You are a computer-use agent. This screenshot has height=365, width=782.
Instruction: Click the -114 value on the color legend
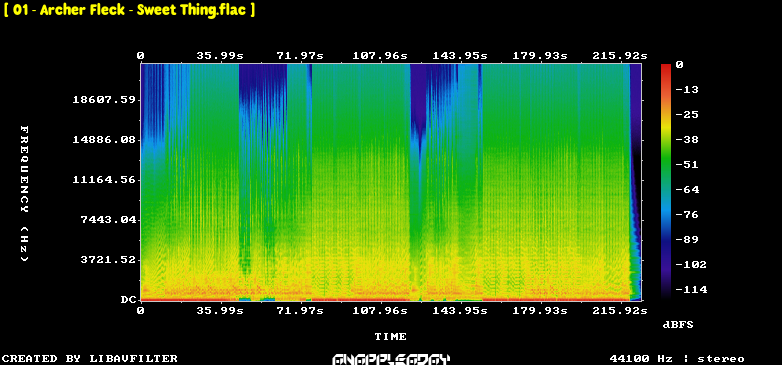coord(691,289)
